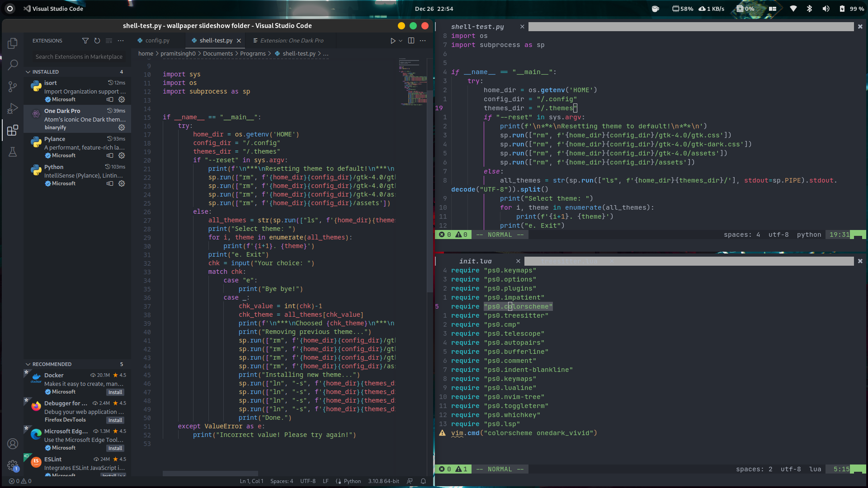
Task: Refresh the extensions list
Action: (97, 41)
